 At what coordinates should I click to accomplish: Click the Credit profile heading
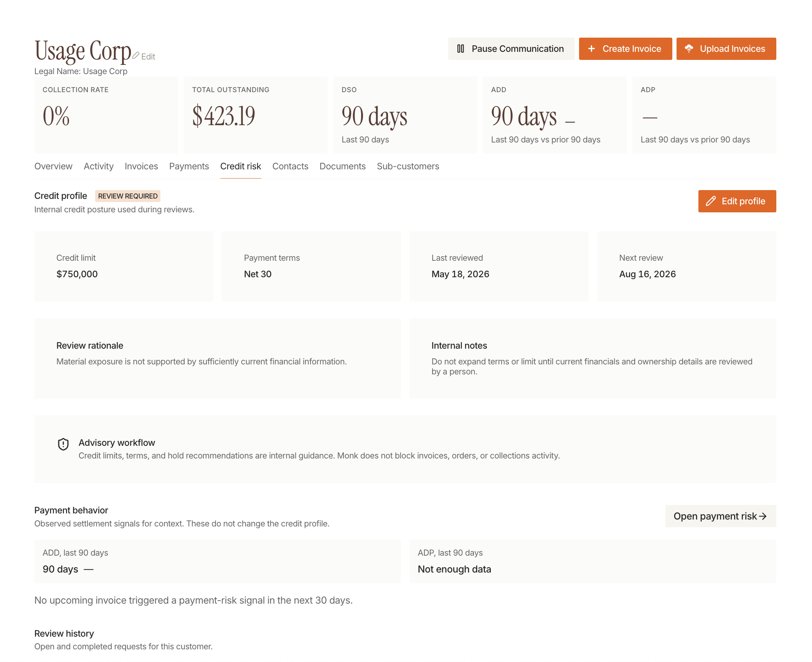pos(61,196)
